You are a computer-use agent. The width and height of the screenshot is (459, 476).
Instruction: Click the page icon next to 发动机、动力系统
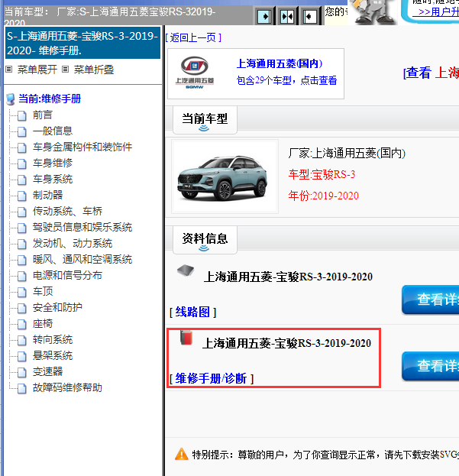click(21, 244)
